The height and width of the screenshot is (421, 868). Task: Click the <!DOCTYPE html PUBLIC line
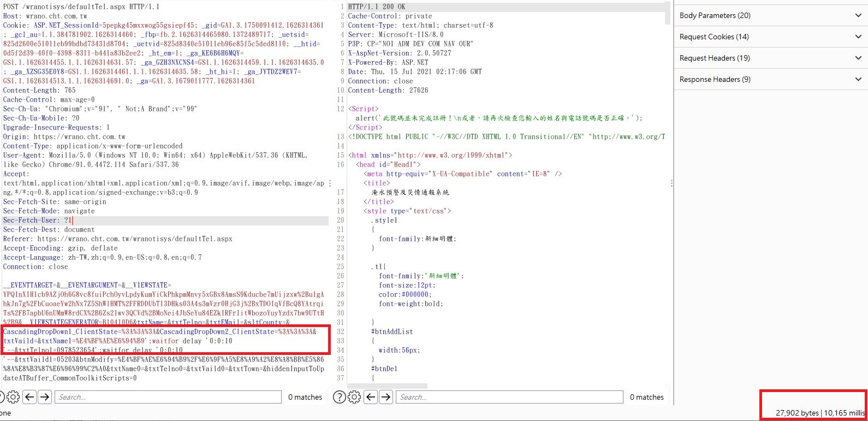coord(507,137)
